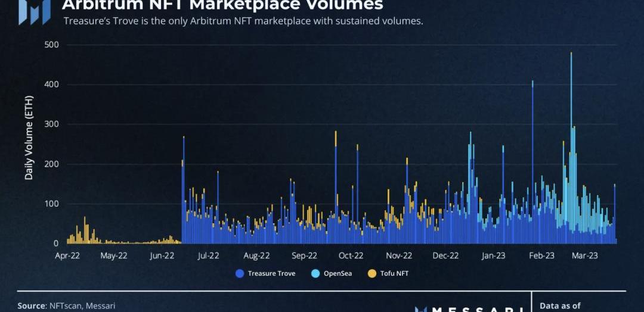Viewport: 644px width, 312px height.
Task: Click the Messari watermark at bottom
Action: [x=469, y=308]
